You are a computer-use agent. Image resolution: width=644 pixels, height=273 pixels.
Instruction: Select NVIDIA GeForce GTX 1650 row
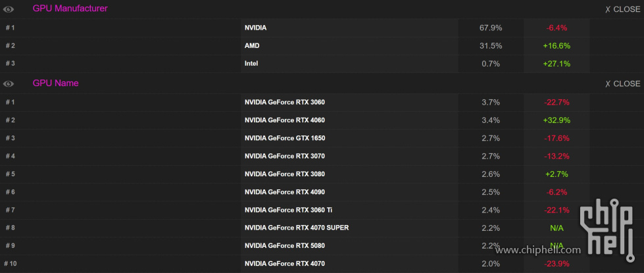(322, 138)
